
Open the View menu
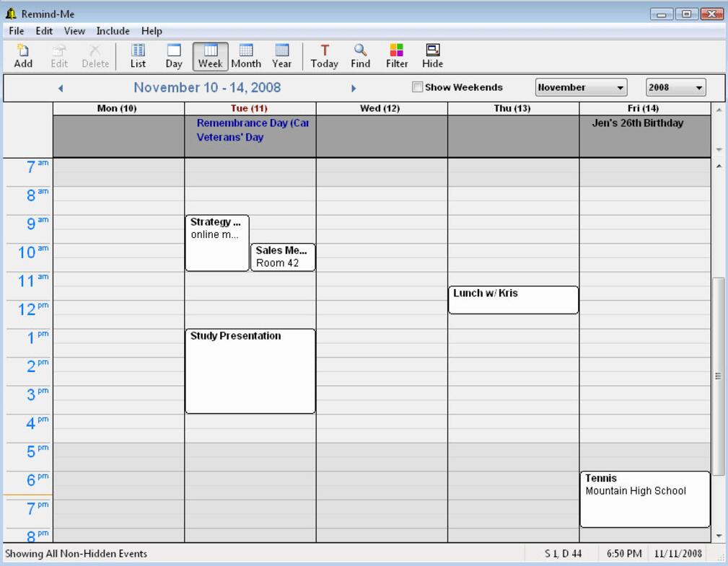pyautogui.click(x=74, y=31)
